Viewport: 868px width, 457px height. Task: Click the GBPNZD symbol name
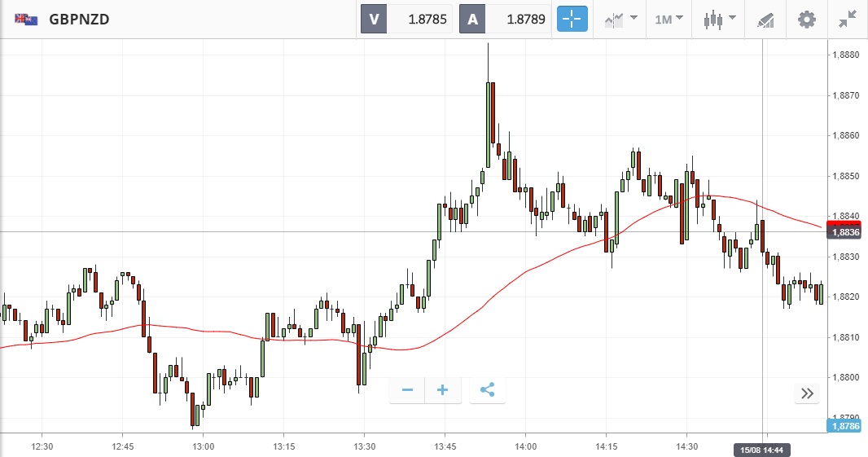[79, 19]
